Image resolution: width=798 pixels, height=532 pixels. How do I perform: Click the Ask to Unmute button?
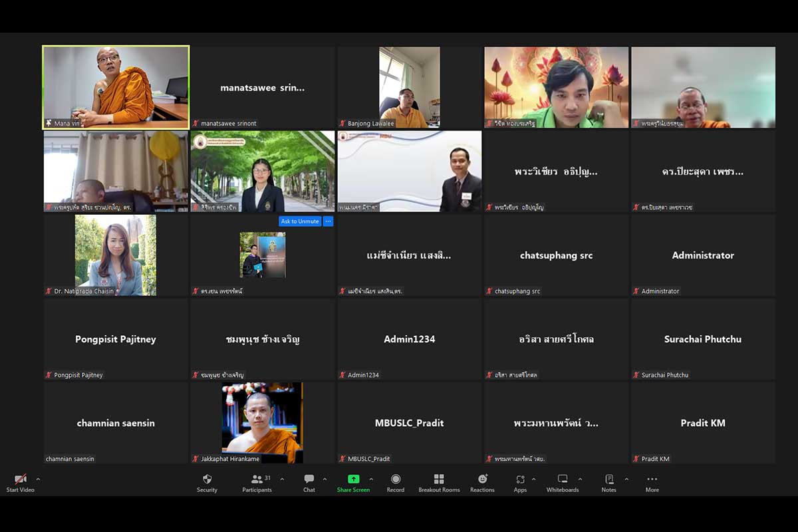point(300,221)
